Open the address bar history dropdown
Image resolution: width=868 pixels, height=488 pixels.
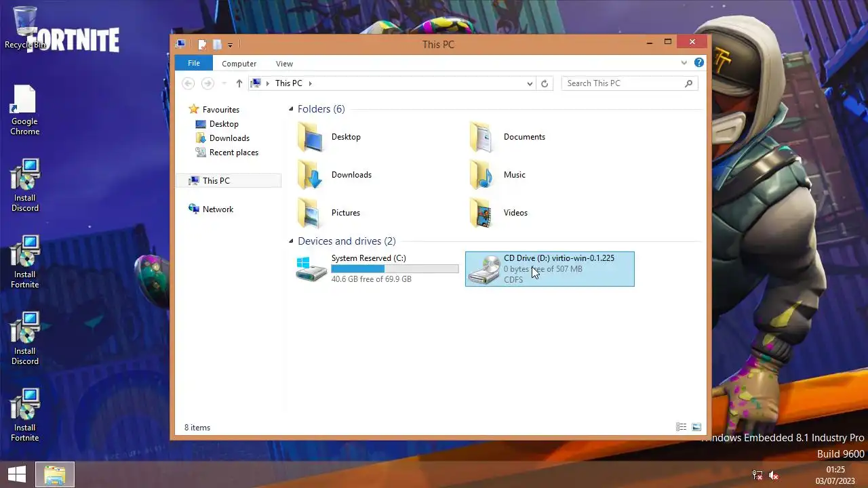[530, 83]
